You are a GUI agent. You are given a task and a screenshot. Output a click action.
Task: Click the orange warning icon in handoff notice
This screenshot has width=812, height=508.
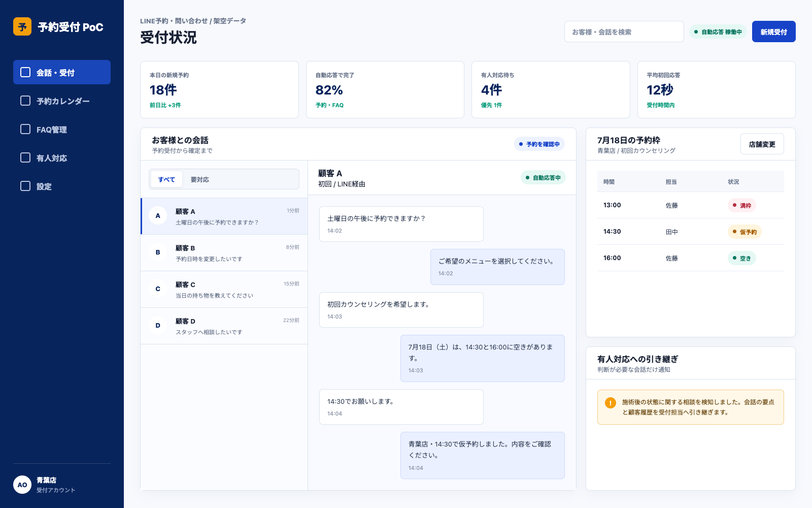pos(611,403)
